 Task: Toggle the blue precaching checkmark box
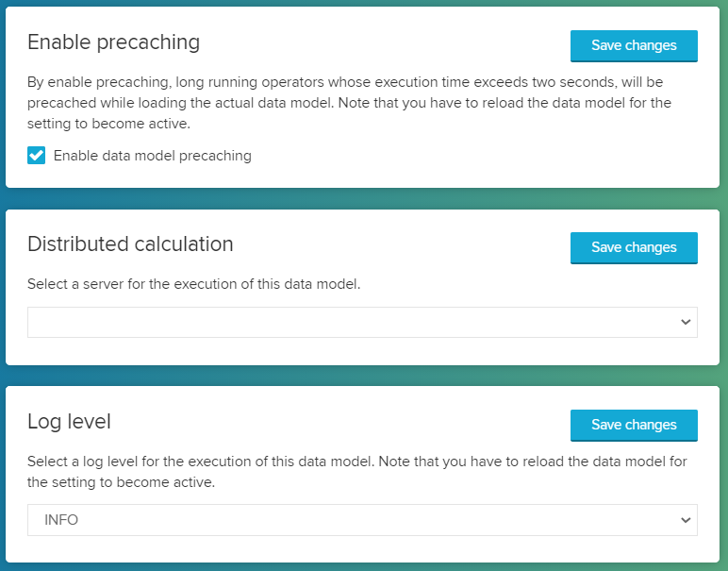[x=37, y=156]
